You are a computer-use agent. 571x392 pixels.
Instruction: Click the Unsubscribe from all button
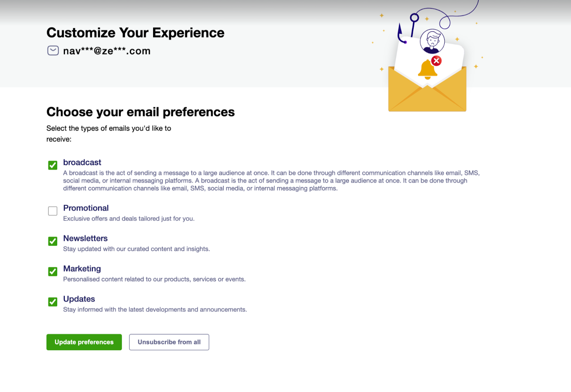[169, 342]
